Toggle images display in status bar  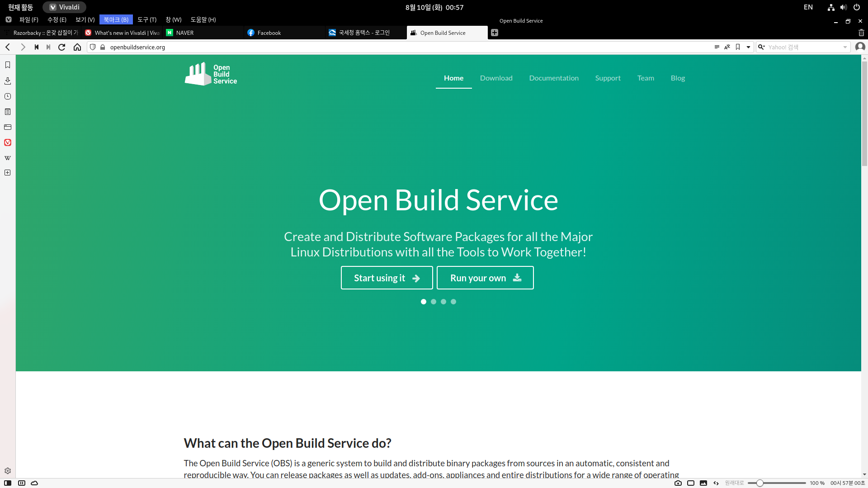pos(703,483)
